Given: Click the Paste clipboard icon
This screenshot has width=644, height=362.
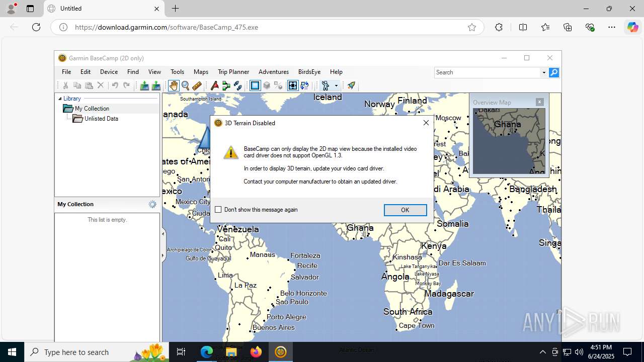Looking at the screenshot, I should pos(89,85).
